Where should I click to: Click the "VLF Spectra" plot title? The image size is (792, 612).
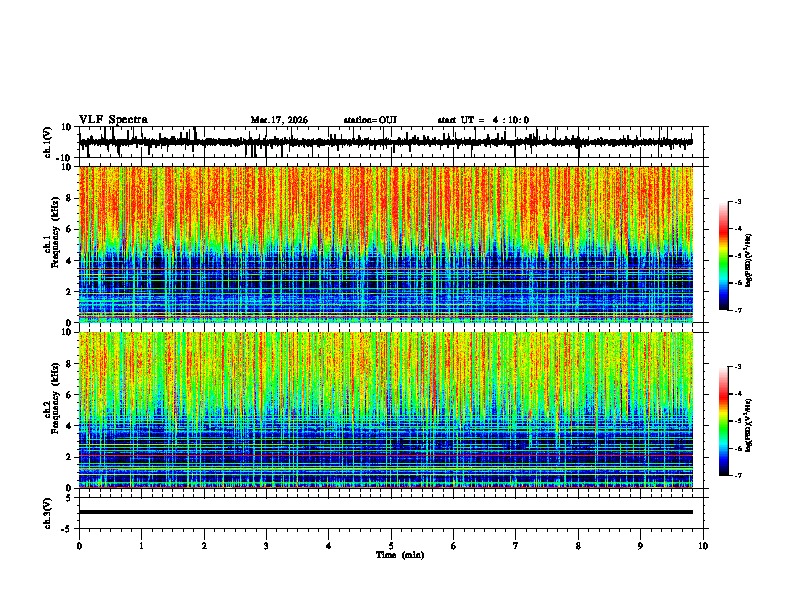(113, 120)
